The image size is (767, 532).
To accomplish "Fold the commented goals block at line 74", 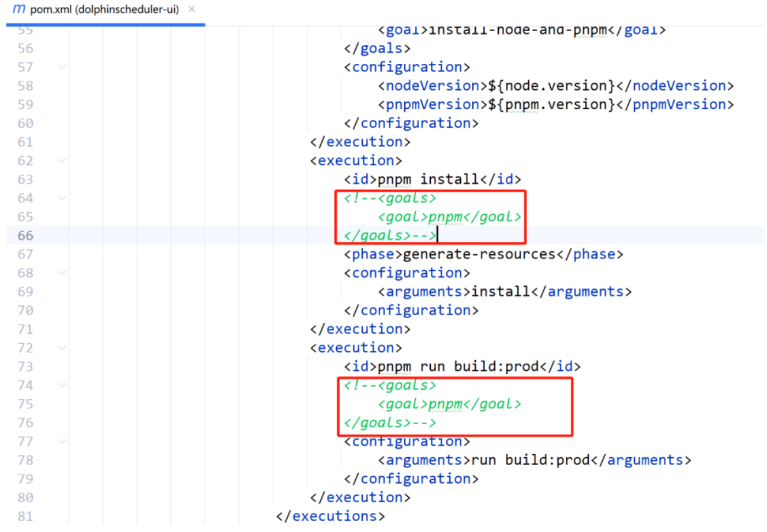I will 62,386.
